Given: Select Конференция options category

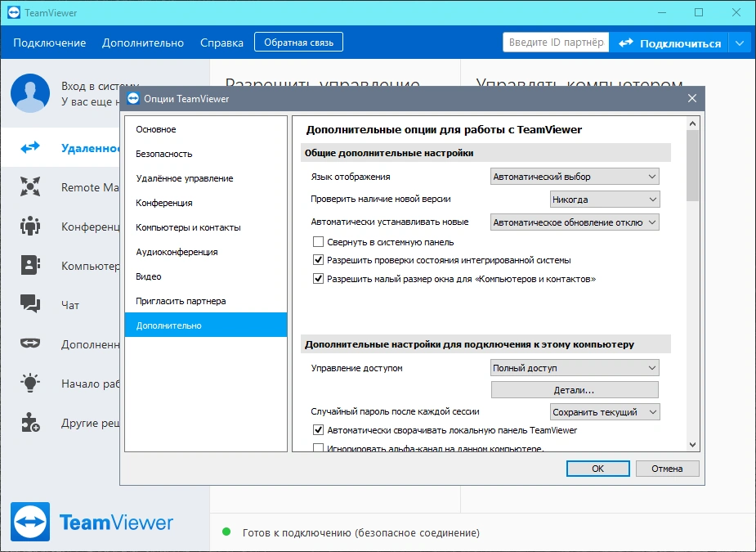Looking at the screenshot, I should (x=206, y=203).
